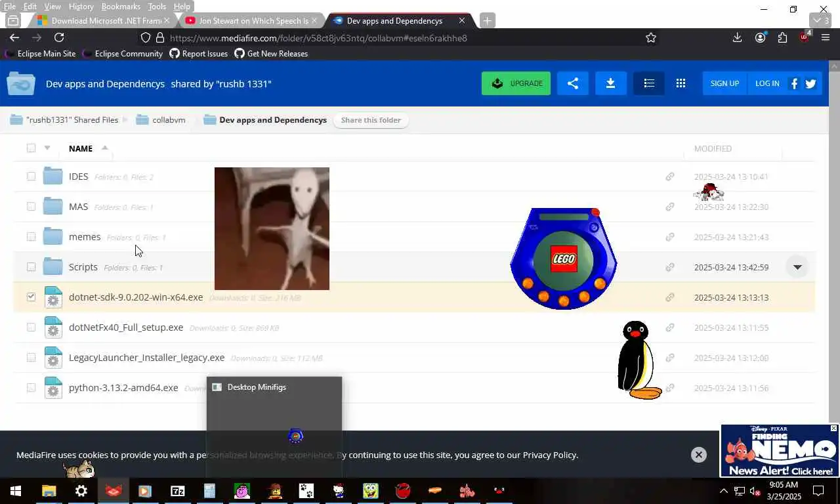The height and width of the screenshot is (504, 840).
Task: Click the MediaFire share icon button
Action: [x=572, y=83]
